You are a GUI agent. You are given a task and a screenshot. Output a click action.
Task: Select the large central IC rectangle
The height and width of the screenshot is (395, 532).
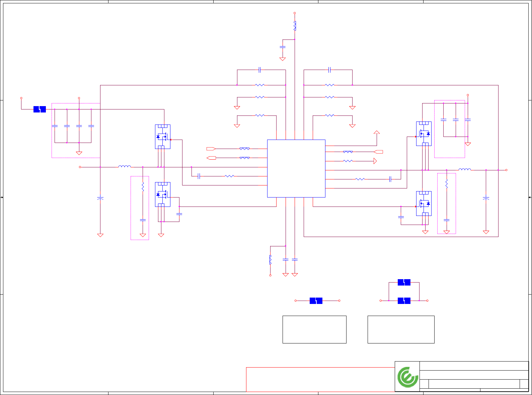[296, 168]
